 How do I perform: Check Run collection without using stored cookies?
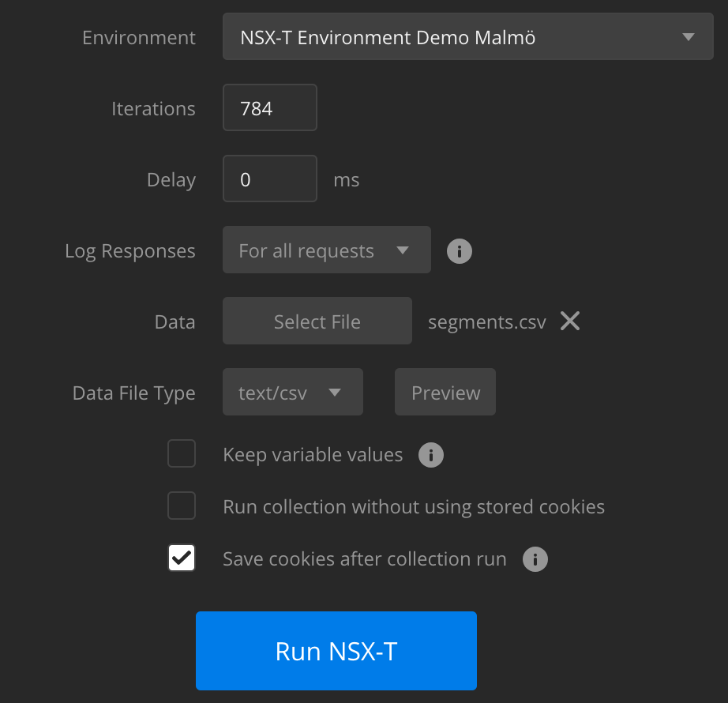(182, 506)
